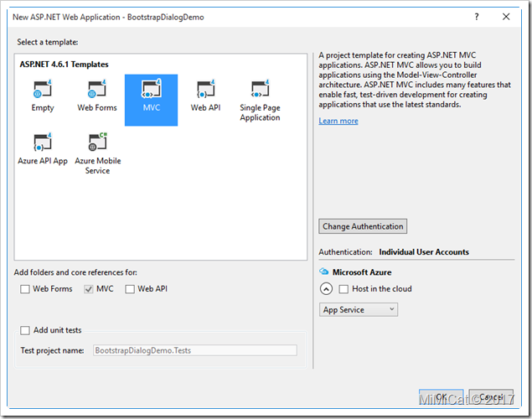
Task: Check the Web Forms references checkbox
Action: tap(25, 289)
